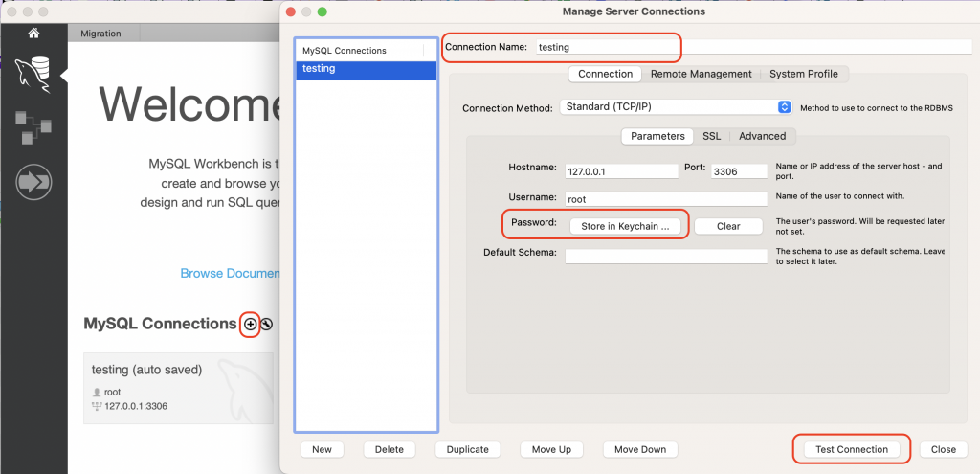Viewport: 980px width, 474px height.
Task: Click the New connection button
Action: [322, 449]
